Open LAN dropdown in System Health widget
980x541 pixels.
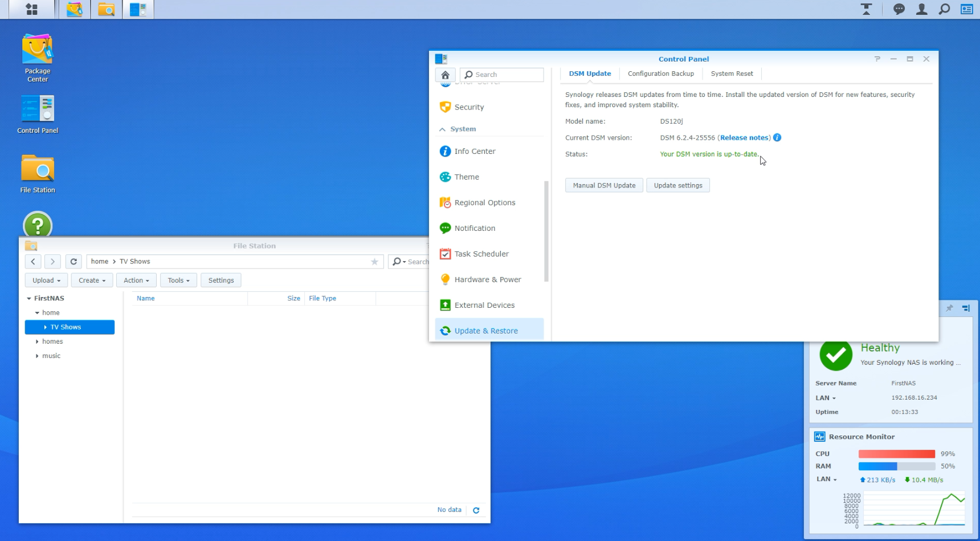[826, 398]
